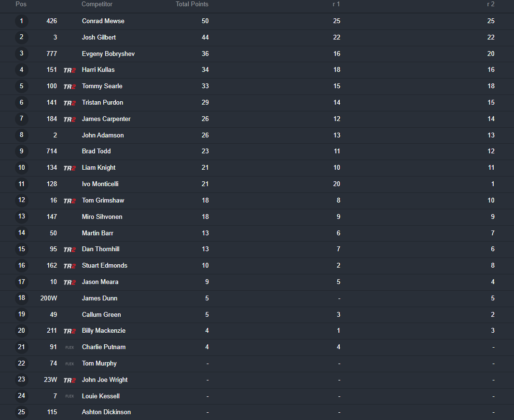Click the r 2 column header
Image resolution: width=514 pixels, height=420 pixels.
click(x=491, y=4)
